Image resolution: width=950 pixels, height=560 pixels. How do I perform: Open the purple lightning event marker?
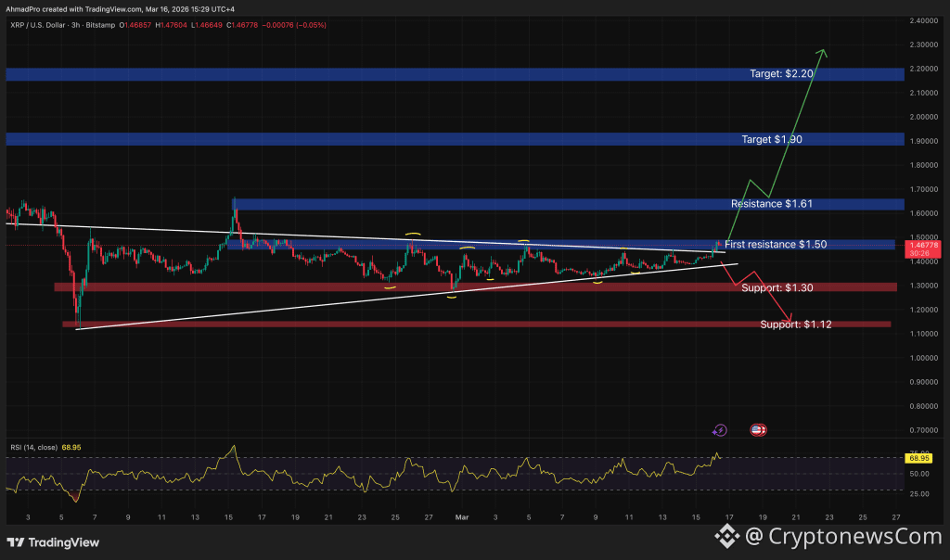(721, 430)
